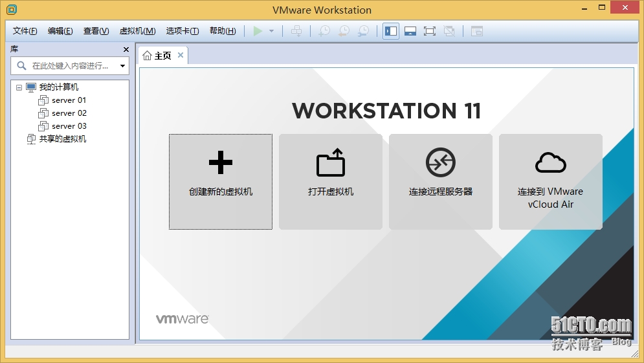Click the Unity mode toolbar icon
This screenshot has height=363, width=644.
tap(449, 31)
